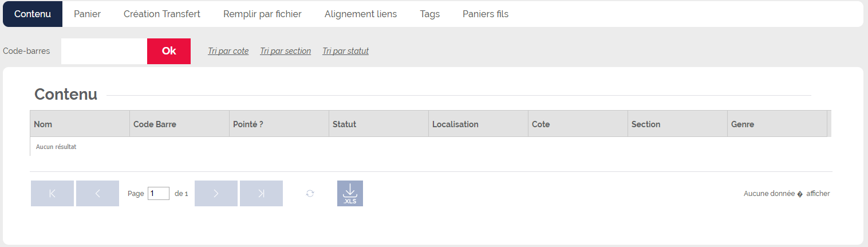Go to the previous page
Image resolution: width=868 pixels, height=247 pixels.
(x=97, y=193)
